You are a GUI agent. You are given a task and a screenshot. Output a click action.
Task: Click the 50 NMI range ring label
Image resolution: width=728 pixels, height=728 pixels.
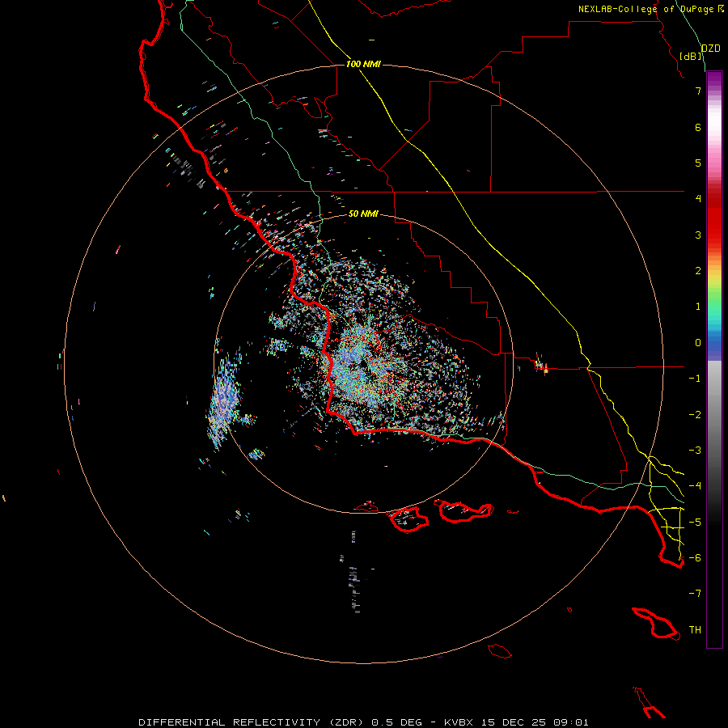(363, 214)
